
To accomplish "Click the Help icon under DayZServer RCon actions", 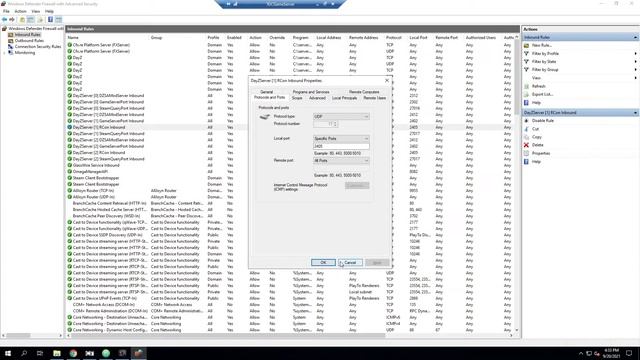I will 527,162.
